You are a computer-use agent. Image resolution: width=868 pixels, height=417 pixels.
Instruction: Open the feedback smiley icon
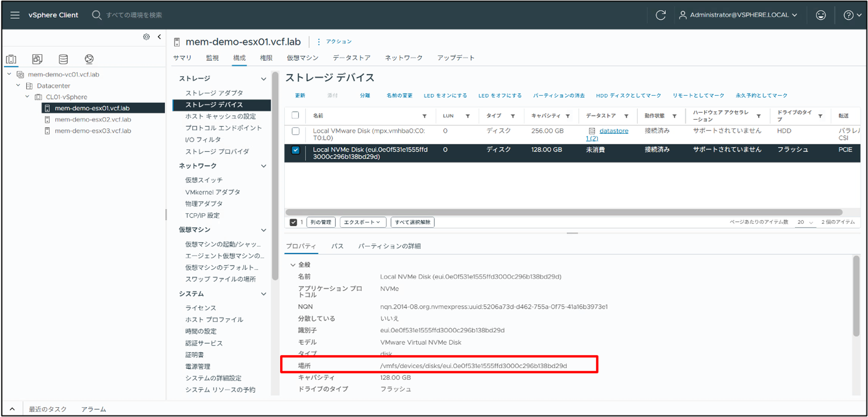point(821,15)
